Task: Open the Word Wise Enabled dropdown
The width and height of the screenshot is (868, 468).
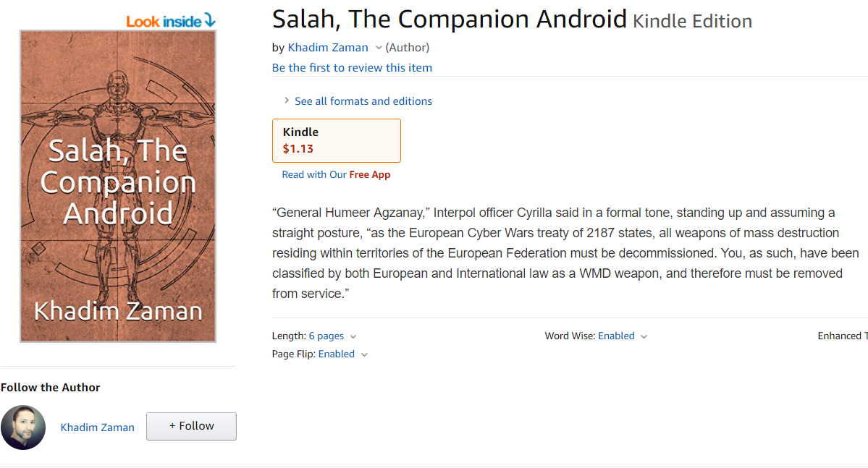Action: click(x=644, y=336)
